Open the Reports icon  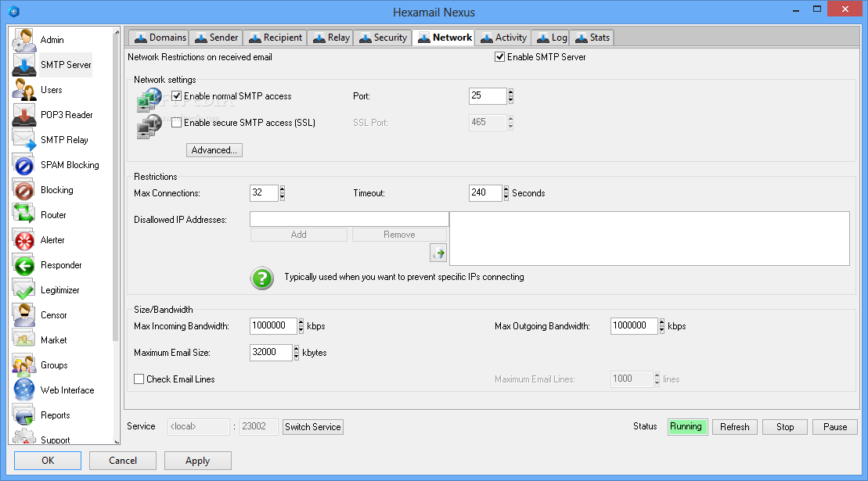[x=23, y=415]
